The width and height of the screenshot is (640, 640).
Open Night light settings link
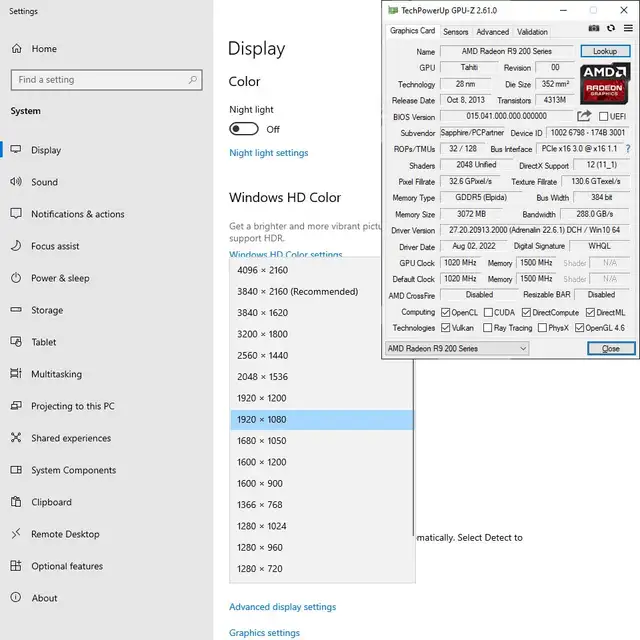269,153
